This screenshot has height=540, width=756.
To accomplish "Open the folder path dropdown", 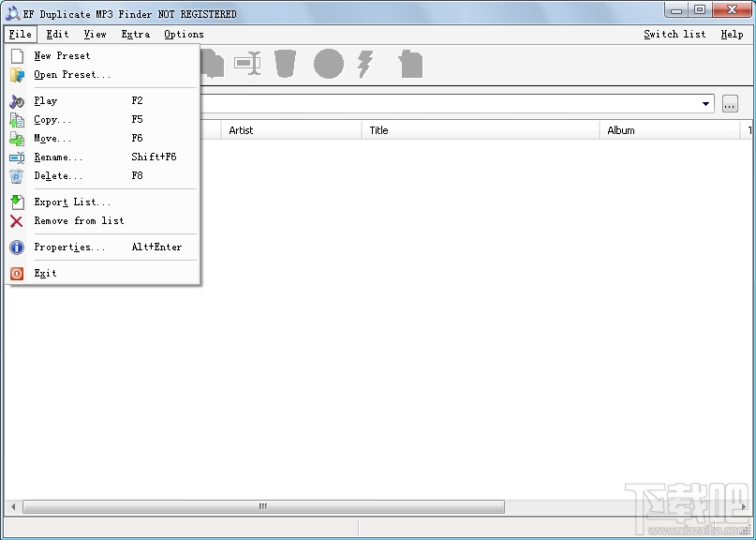I will (707, 103).
